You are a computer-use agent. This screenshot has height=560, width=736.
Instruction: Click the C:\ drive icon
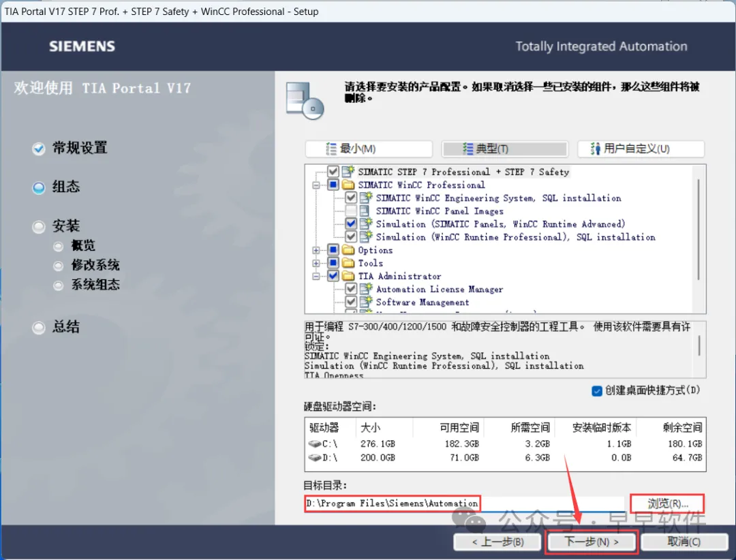coord(314,444)
